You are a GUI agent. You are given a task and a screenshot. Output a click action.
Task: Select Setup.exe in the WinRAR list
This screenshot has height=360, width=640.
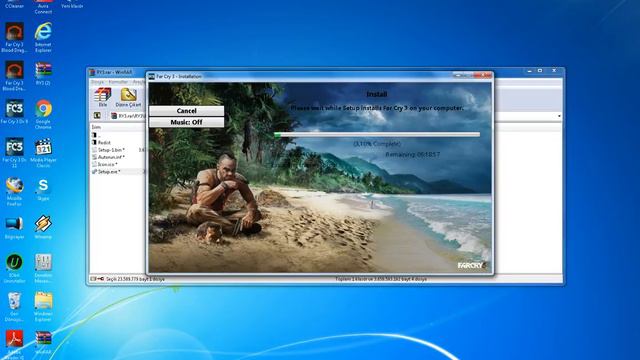(x=117, y=172)
